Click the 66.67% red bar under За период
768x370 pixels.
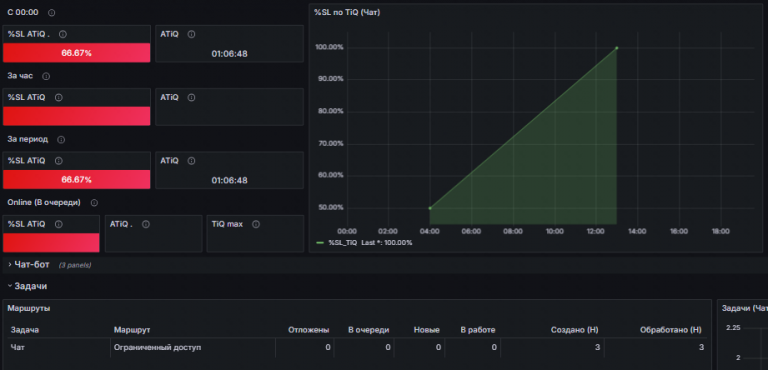click(x=76, y=179)
